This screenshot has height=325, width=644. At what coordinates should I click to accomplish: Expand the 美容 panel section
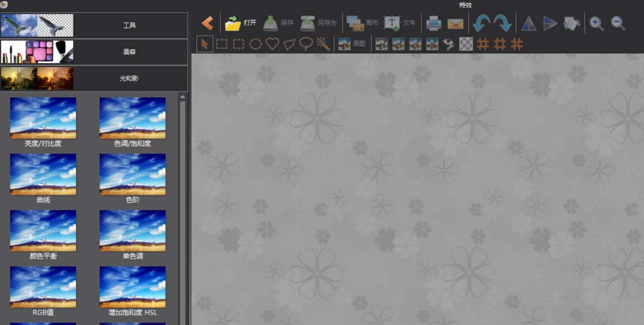point(94,52)
